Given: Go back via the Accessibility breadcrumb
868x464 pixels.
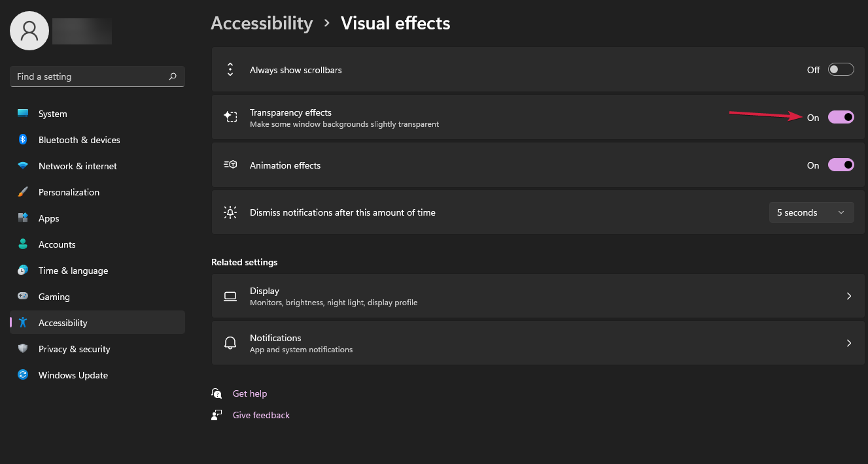Looking at the screenshot, I should 262,24.
